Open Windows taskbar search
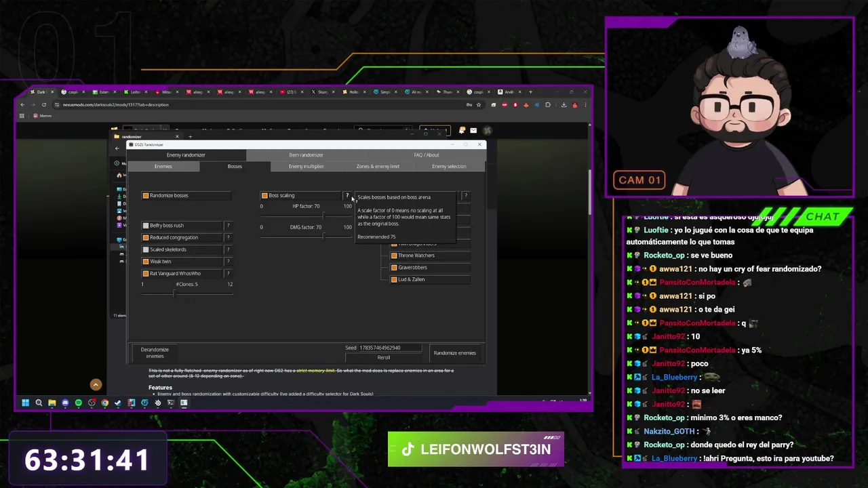This screenshot has width=868, height=488. 39,403
